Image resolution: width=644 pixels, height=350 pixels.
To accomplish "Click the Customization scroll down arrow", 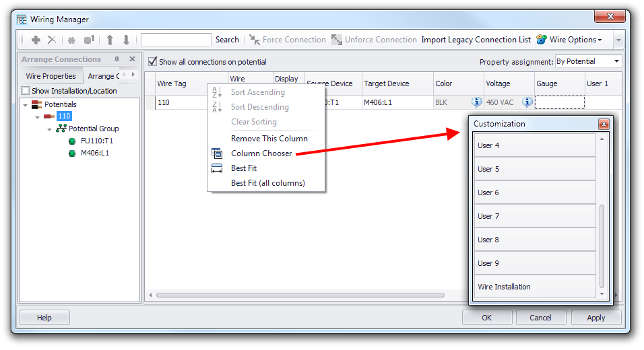I will pyautogui.click(x=602, y=294).
